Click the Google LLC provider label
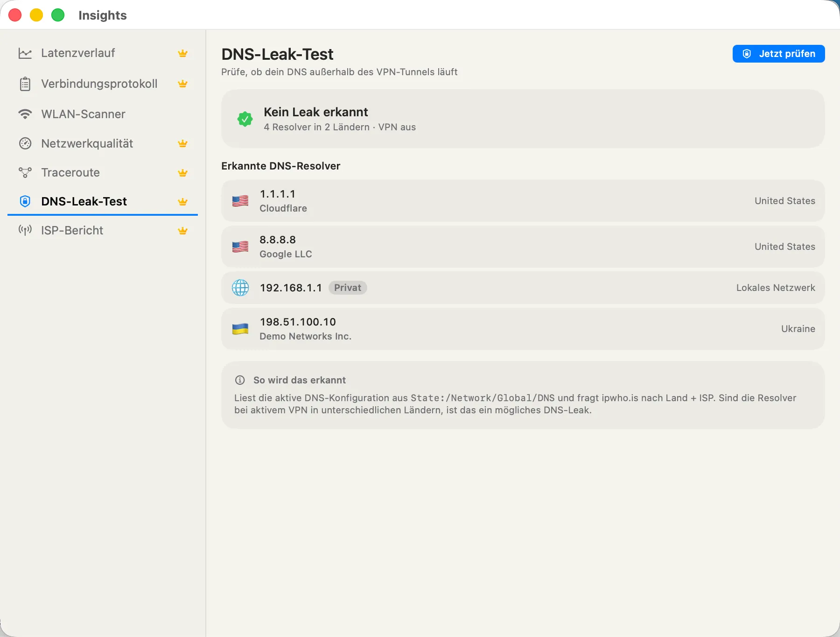Viewport: 840px width, 637px height. (286, 254)
